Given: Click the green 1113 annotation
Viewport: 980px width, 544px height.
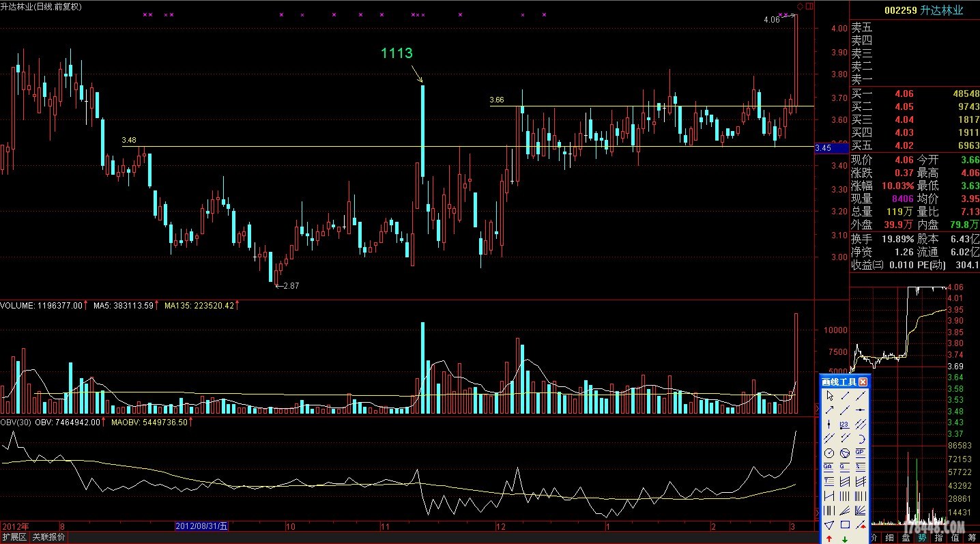Looking at the screenshot, I should point(397,53).
